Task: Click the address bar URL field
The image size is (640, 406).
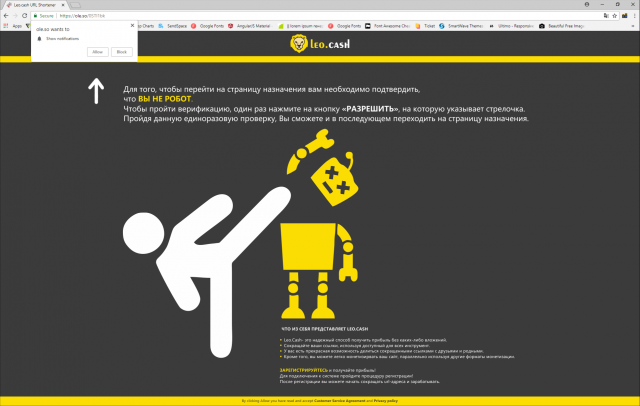Action: point(327,16)
